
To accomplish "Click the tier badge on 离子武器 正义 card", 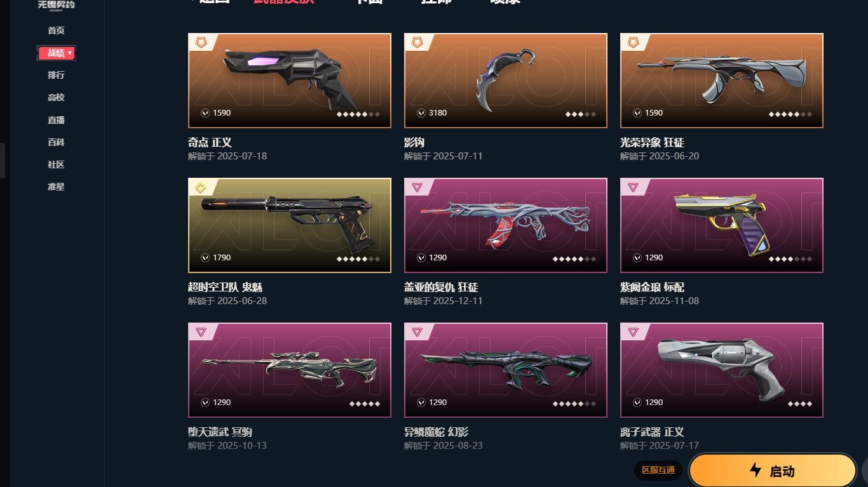I will tap(633, 332).
